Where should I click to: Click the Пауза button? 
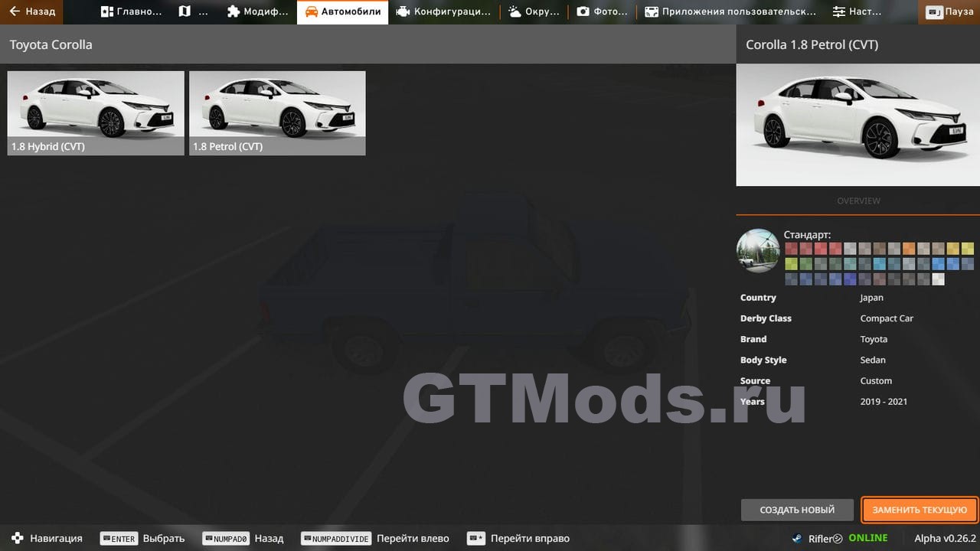[x=949, y=11]
